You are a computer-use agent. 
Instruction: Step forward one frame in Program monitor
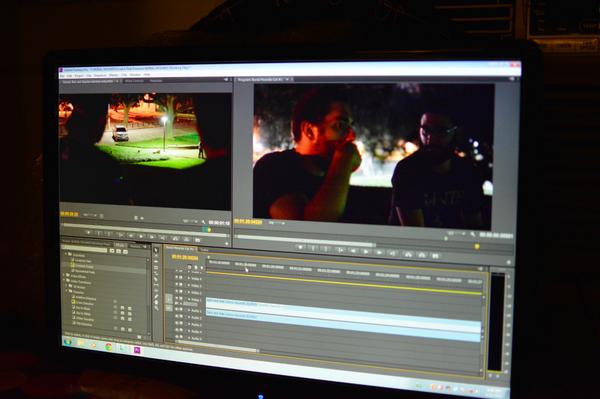pos(379,252)
